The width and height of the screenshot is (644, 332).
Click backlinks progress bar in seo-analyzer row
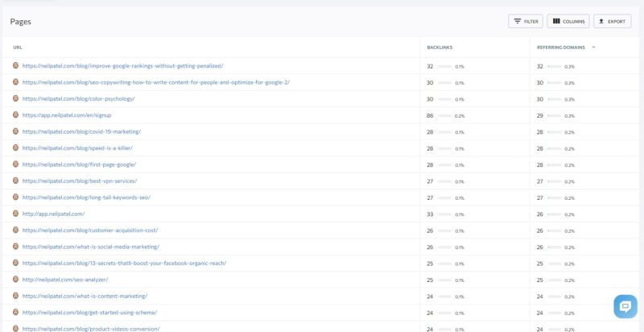coord(445,280)
